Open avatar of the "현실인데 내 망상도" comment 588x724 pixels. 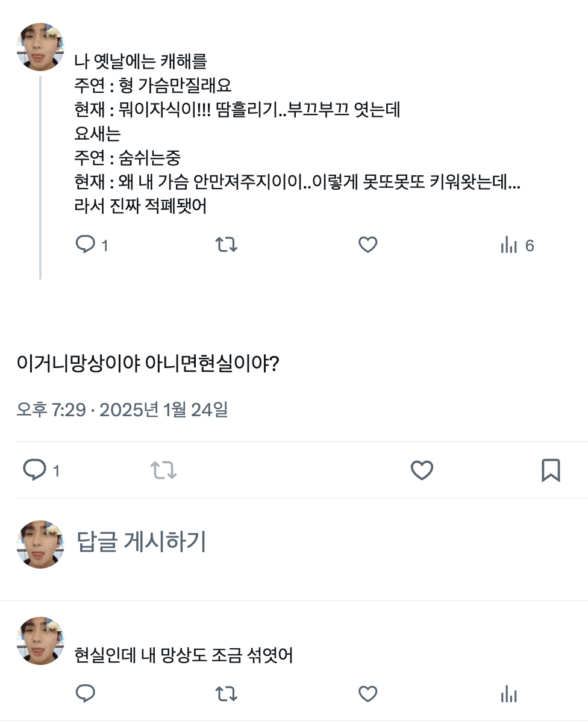click(40, 641)
